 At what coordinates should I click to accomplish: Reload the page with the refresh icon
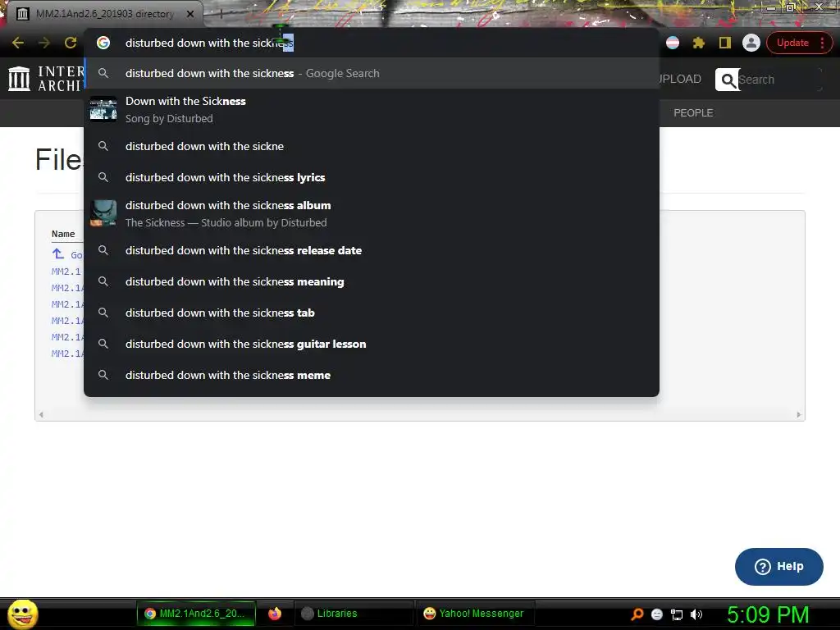[x=71, y=43]
